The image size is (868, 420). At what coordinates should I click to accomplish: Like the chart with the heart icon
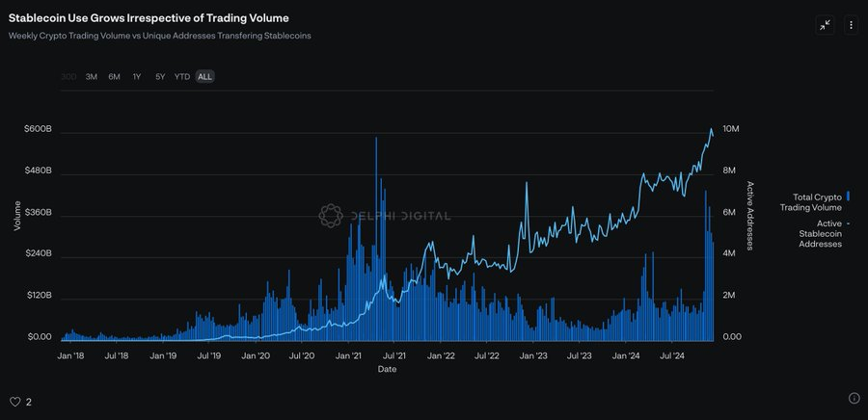pos(14,402)
